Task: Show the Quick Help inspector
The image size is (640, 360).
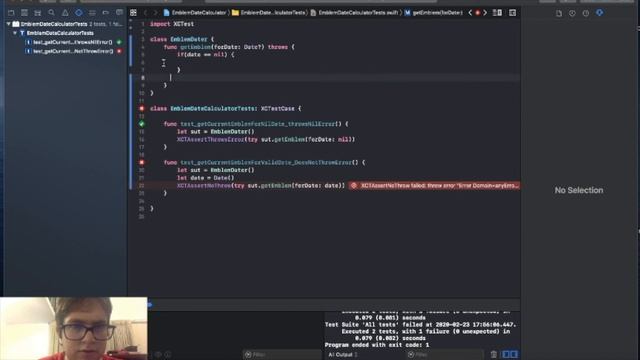Action: click(x=586, y=13)
